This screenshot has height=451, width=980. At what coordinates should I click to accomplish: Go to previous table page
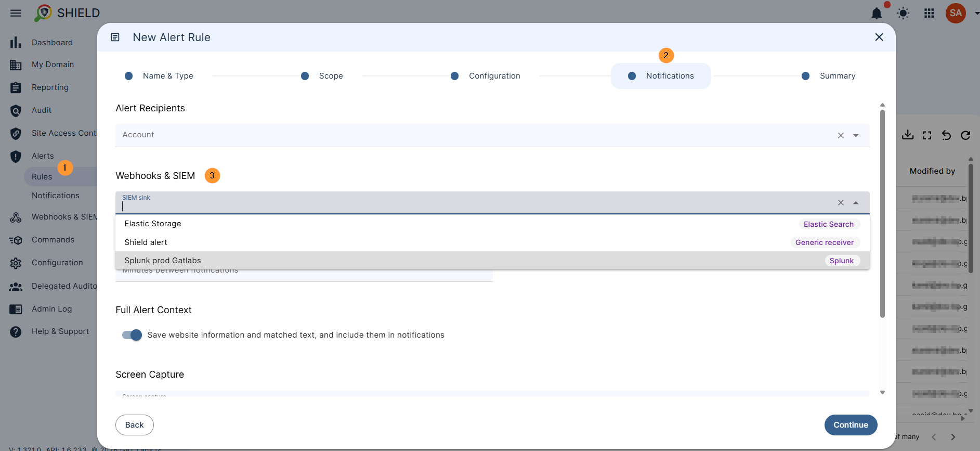tap(934, 437)
